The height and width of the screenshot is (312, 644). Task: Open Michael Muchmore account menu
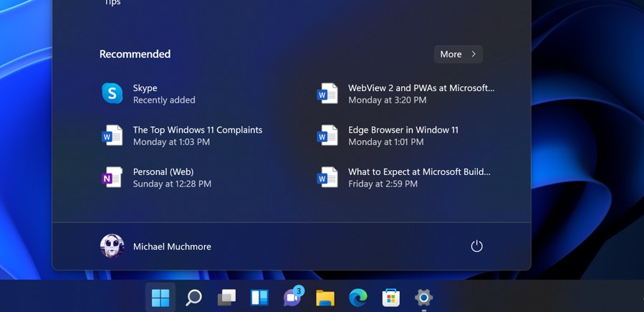[x=172, y=246]
